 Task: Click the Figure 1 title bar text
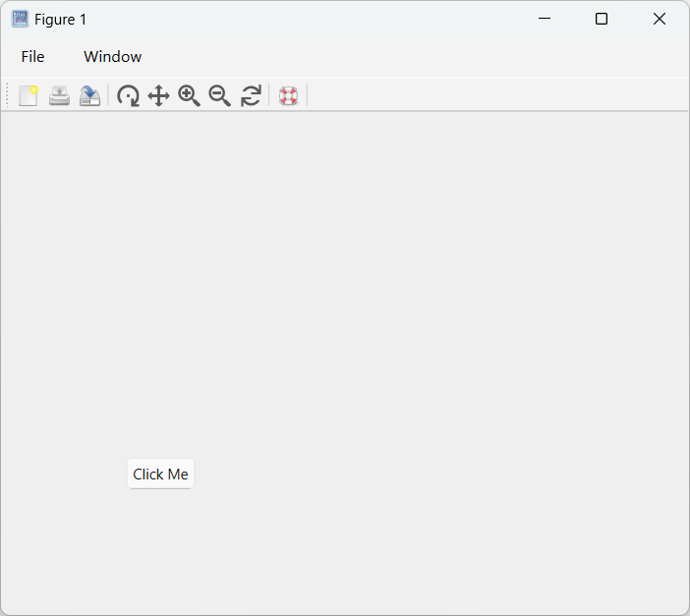click(x=60, y=20)
